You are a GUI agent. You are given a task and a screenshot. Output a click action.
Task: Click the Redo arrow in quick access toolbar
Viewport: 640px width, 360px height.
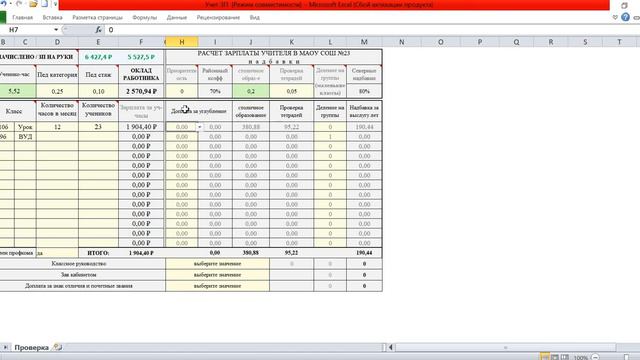coord(19,4)
